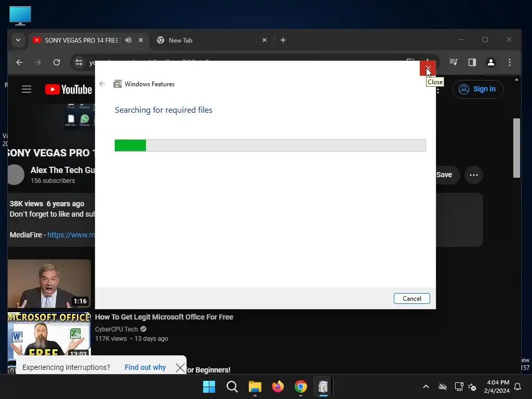Open Chrome from taskbar
Viewport: 532px width, 399px height.
coord(301,387)
